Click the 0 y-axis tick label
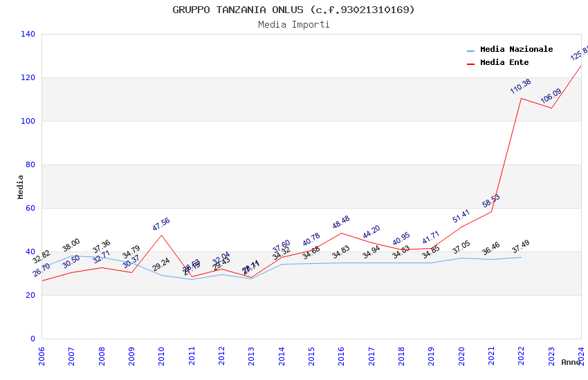The height and width of the screenshot is (380, 588). pyautogui.click(x=33, y=339)
